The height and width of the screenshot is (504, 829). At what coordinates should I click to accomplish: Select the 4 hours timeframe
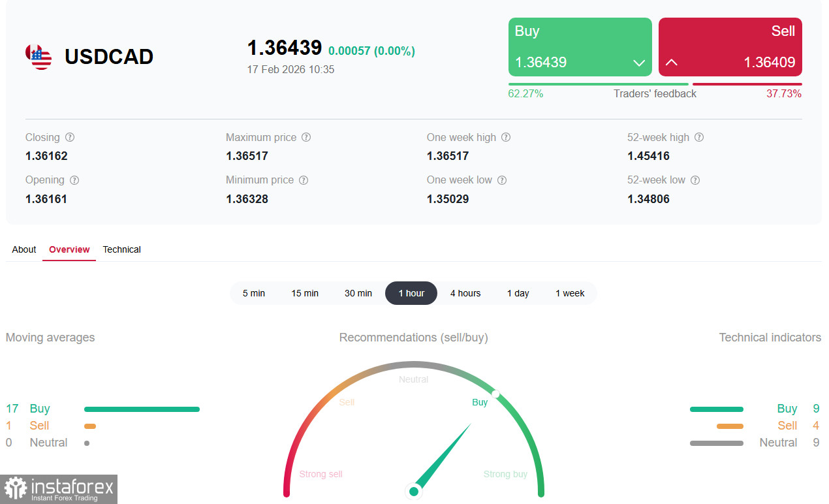465,293
